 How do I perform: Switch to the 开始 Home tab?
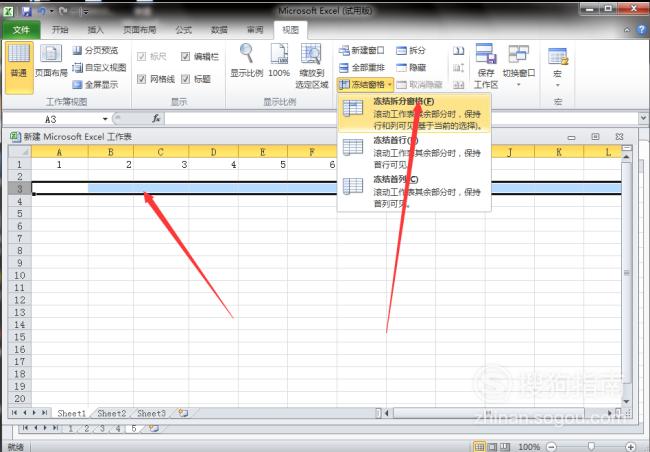point(60,30)
